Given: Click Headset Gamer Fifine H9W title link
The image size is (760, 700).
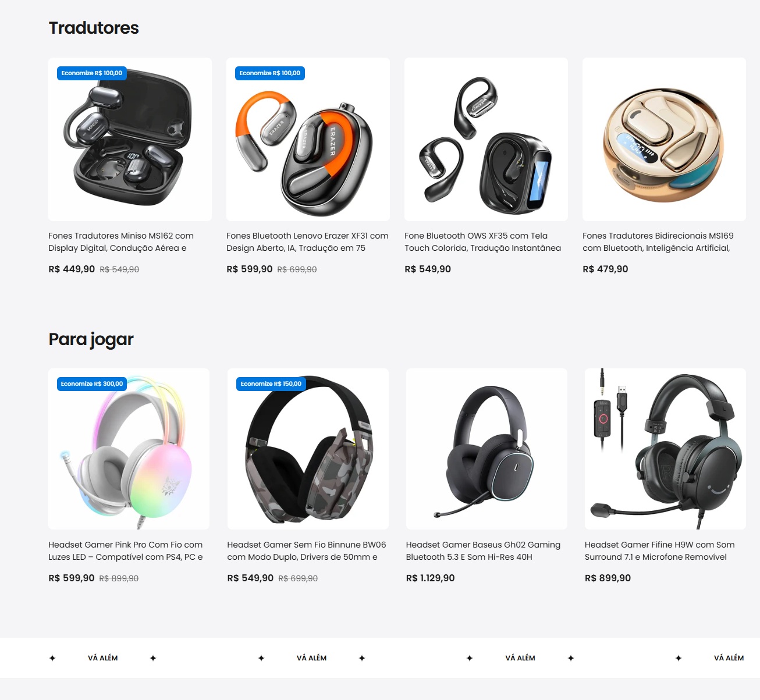Looking at the screenshot, I should pyautogui.click(x=660, y=551).
